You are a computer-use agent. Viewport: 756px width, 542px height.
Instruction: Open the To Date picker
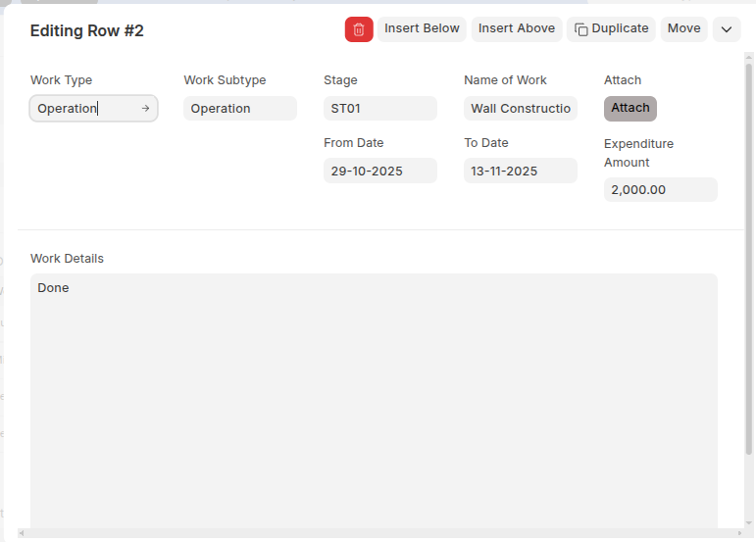(520, 172)
